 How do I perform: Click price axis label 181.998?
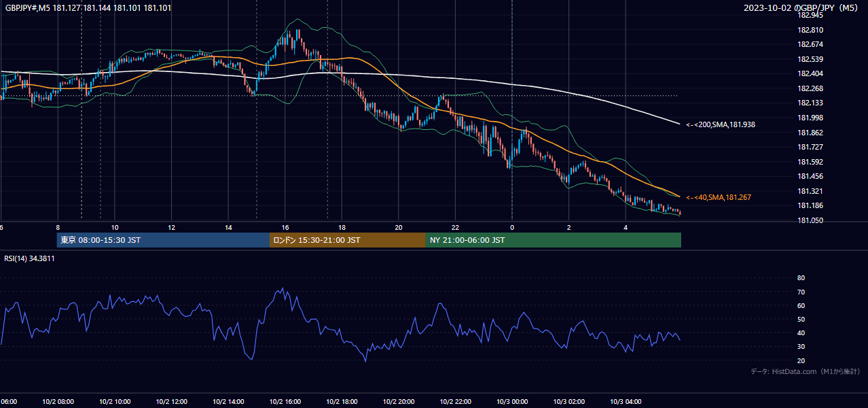tap(810, 118)
